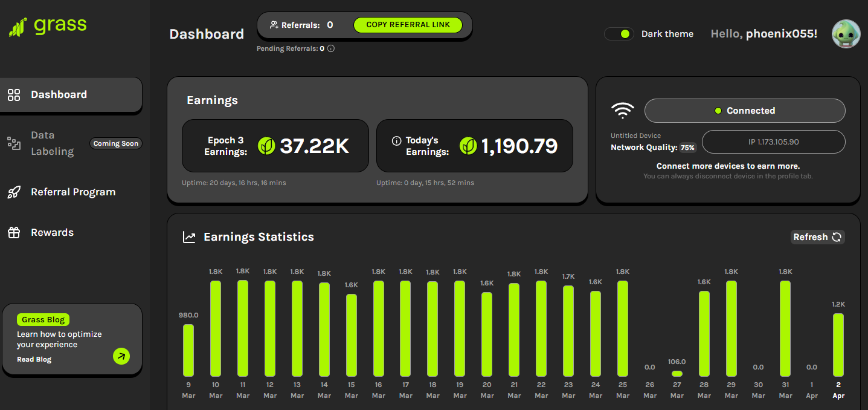
Task: Click the Uptime 20 days, 16 hrs text
Action: (x=234, y=183)
